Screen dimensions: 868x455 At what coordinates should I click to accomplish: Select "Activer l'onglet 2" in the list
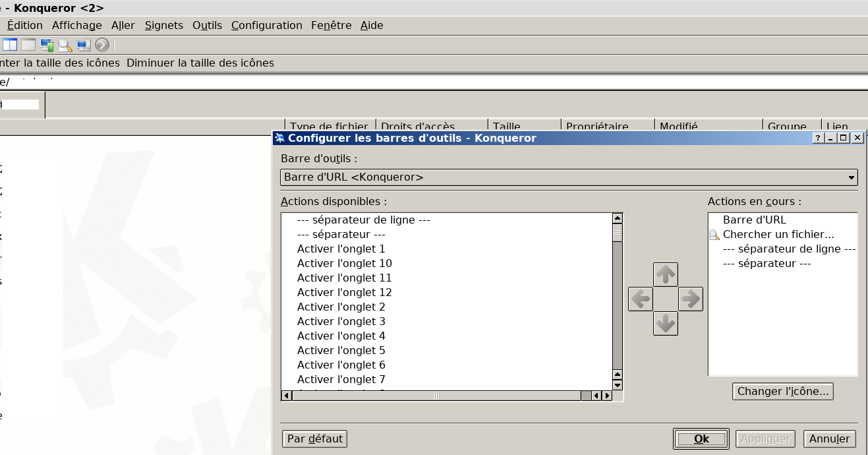point(341,307)
